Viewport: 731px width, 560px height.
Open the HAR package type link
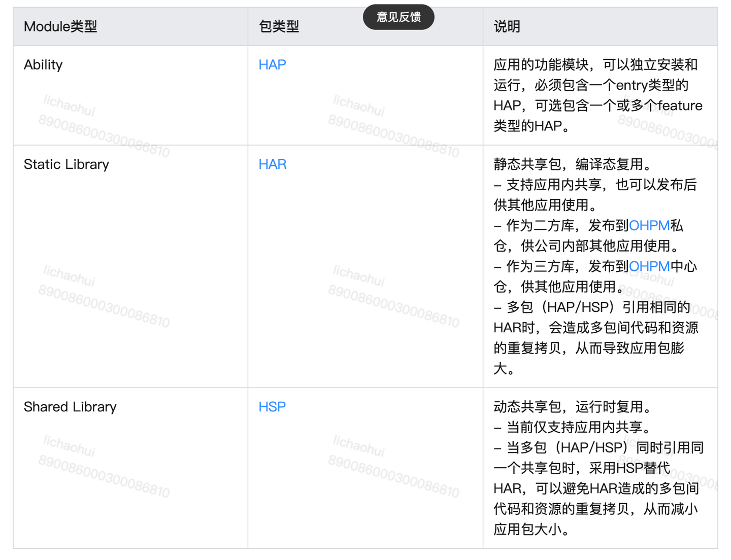coord(272,164)
